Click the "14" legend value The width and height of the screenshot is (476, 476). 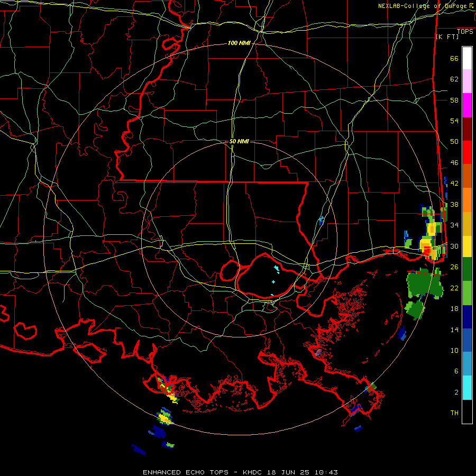coord(454,329)
